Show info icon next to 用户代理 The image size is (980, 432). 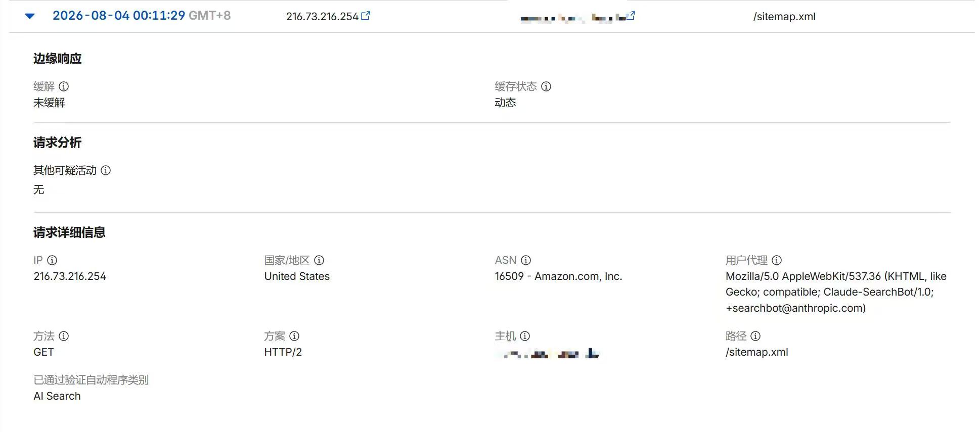777,260
